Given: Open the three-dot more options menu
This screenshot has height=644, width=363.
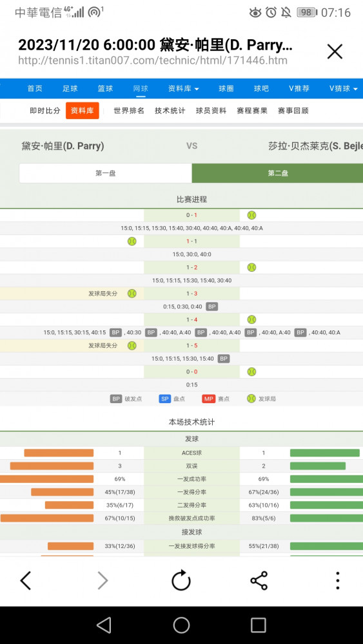Looking at the screenshot, I should [337, 580].
